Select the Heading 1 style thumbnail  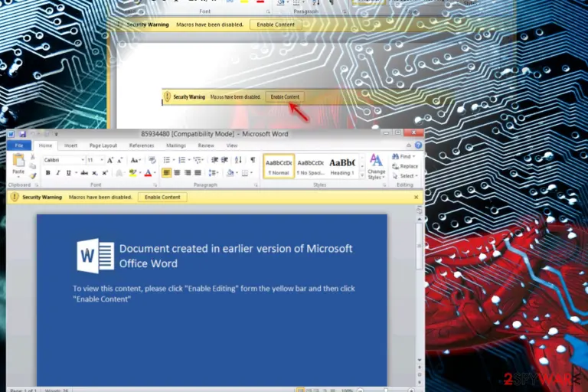coord(341,166)
